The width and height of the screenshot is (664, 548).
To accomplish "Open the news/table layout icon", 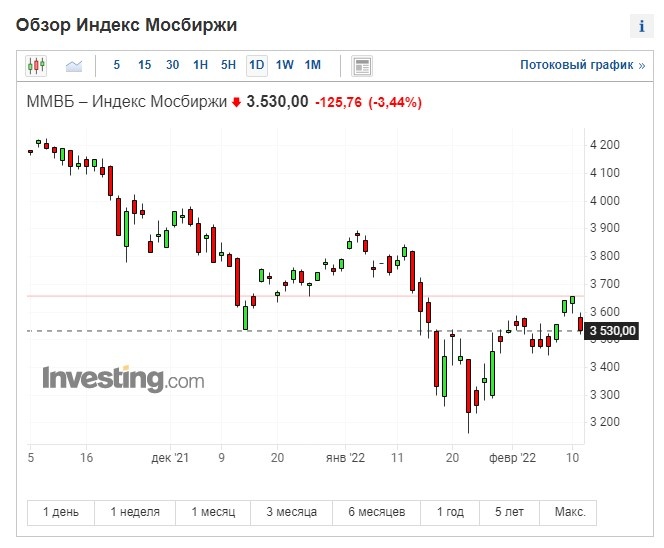I will (x=362, y=66).
